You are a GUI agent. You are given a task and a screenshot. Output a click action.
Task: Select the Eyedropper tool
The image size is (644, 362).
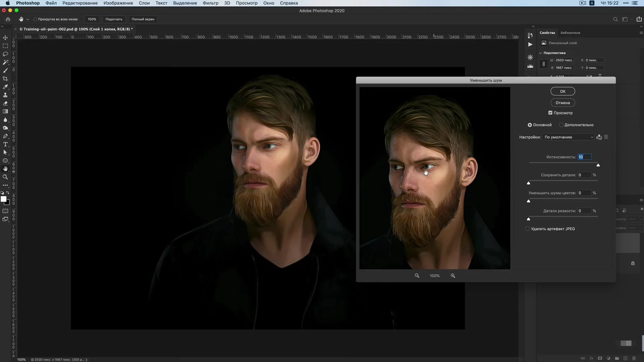pyautogui.click(x=5, y=87)
